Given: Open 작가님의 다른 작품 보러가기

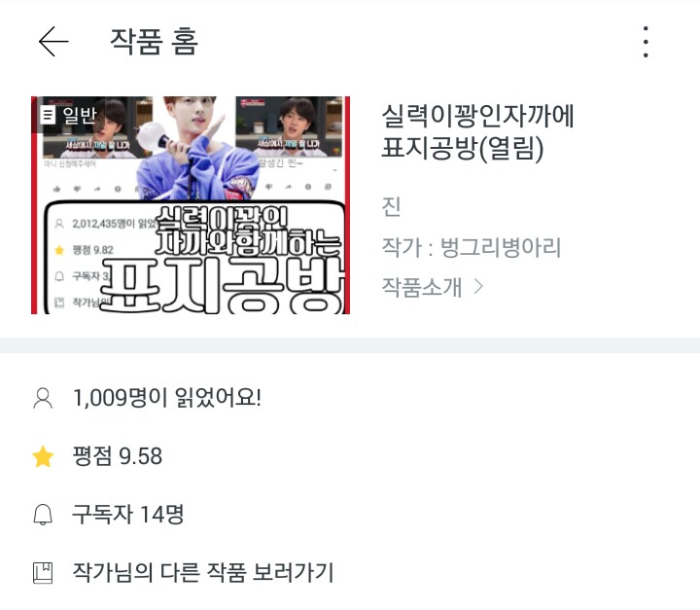Looking at the screenshot, I should [x=203, y=572].
